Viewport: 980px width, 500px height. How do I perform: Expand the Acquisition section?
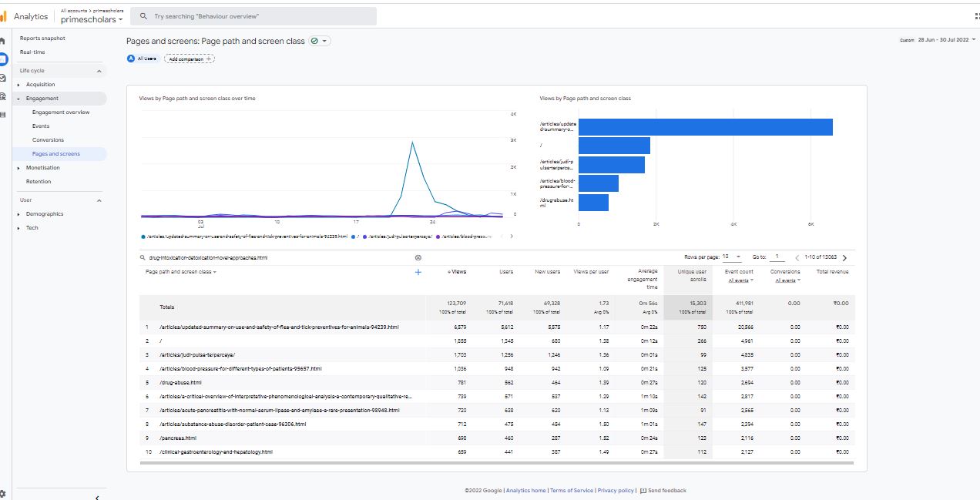click(40, 85)
